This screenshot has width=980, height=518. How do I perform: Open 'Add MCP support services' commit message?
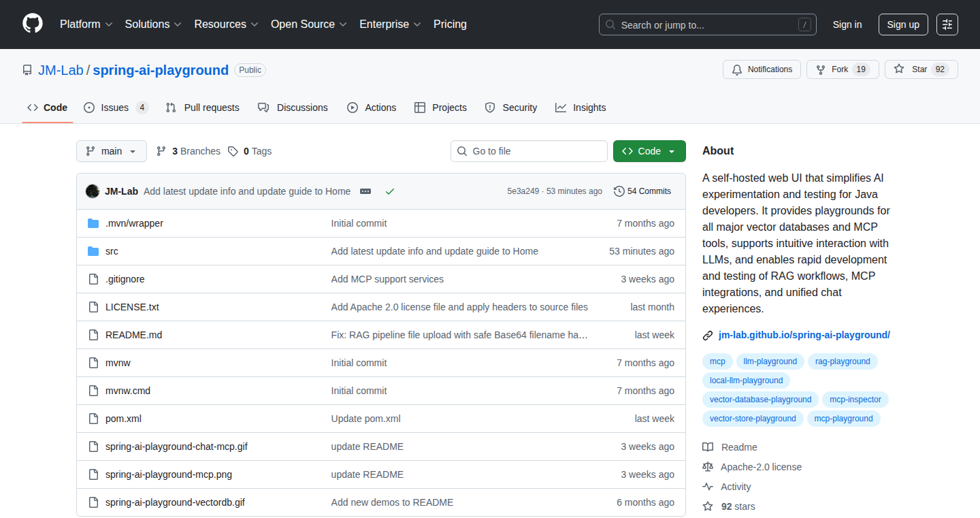pos(387,279)
